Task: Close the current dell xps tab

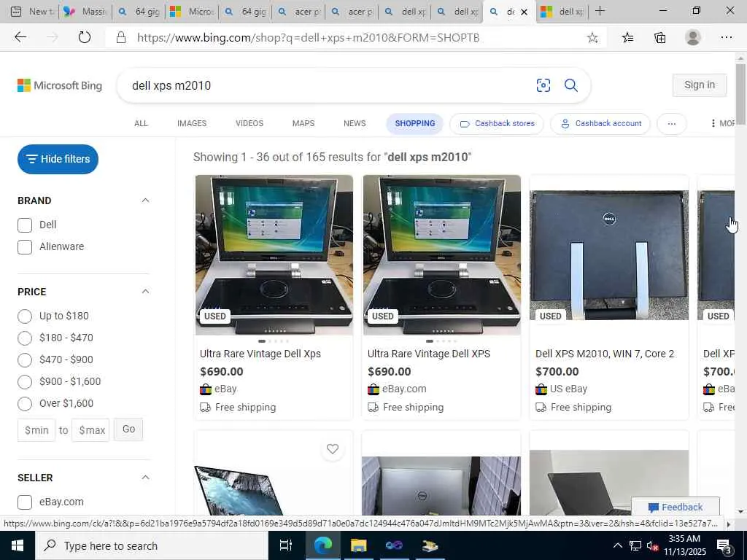Action: (524, 12)
